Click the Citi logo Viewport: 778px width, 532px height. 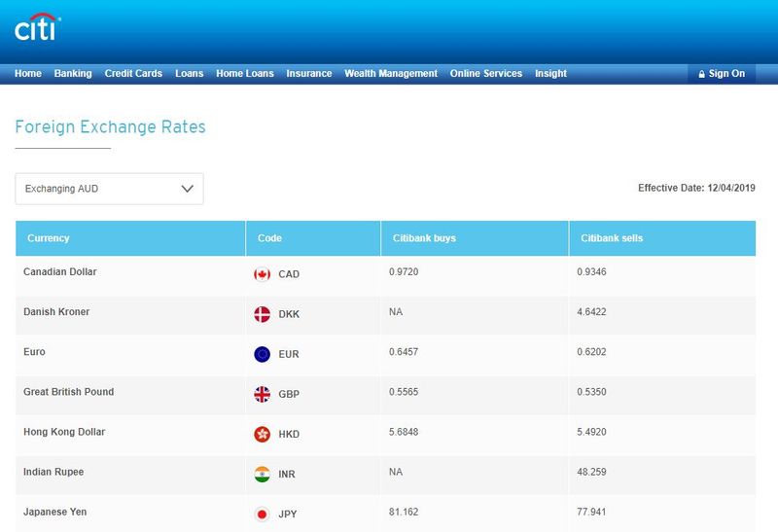[38, 27]
